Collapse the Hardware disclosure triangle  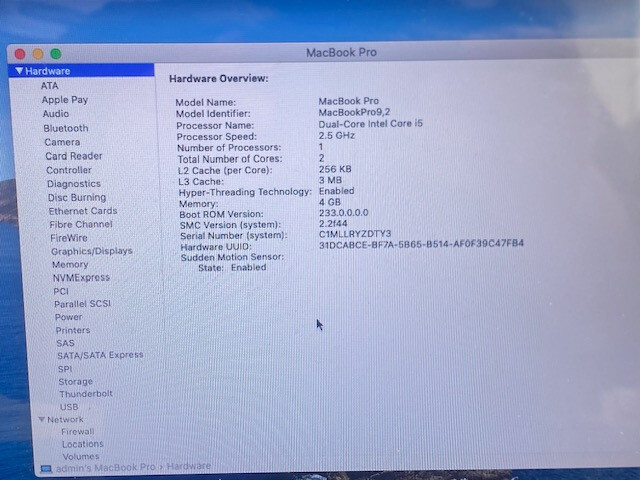pyautogui.click(x=19, y=71)
